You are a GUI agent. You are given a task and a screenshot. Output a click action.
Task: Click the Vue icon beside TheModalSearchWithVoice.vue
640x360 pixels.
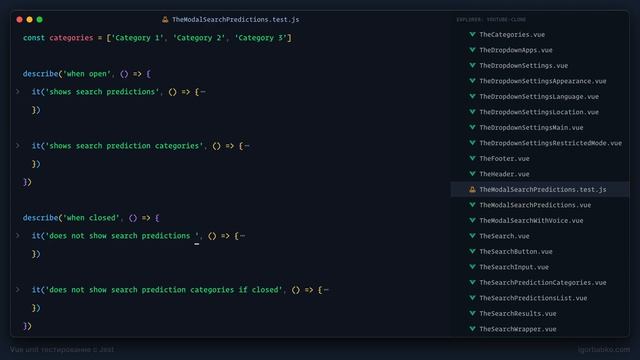coord(472,220)
